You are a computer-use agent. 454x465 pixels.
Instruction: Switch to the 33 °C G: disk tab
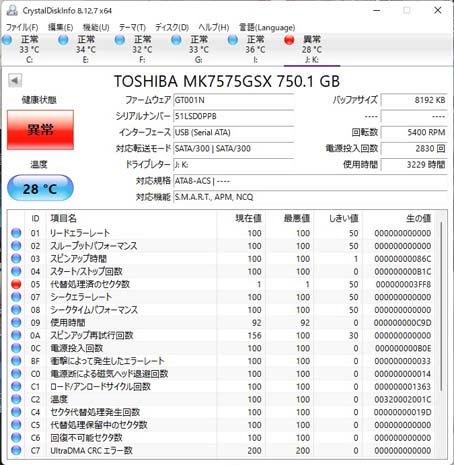(x=199, y=49)
